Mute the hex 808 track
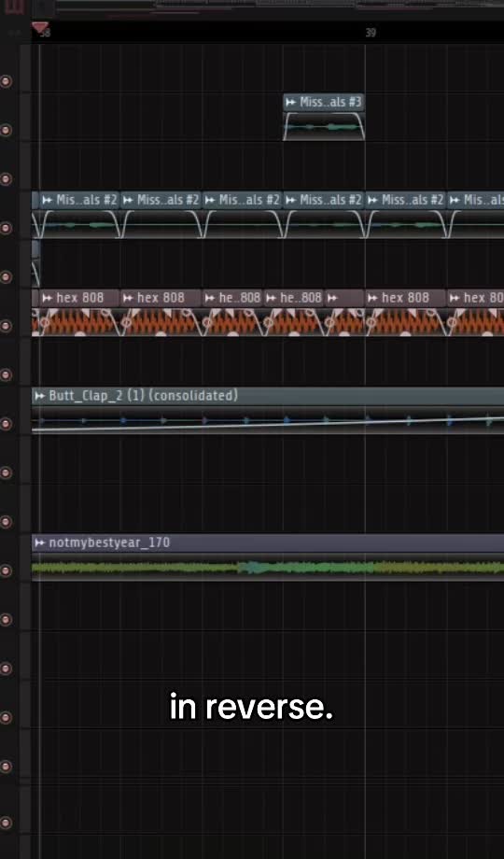 6,326
